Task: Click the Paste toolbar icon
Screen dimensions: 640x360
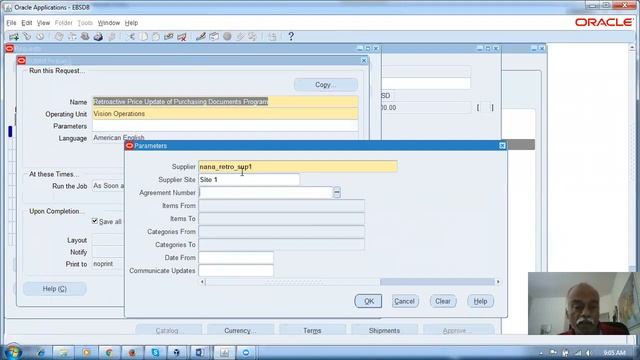Action: pos(156,37)
